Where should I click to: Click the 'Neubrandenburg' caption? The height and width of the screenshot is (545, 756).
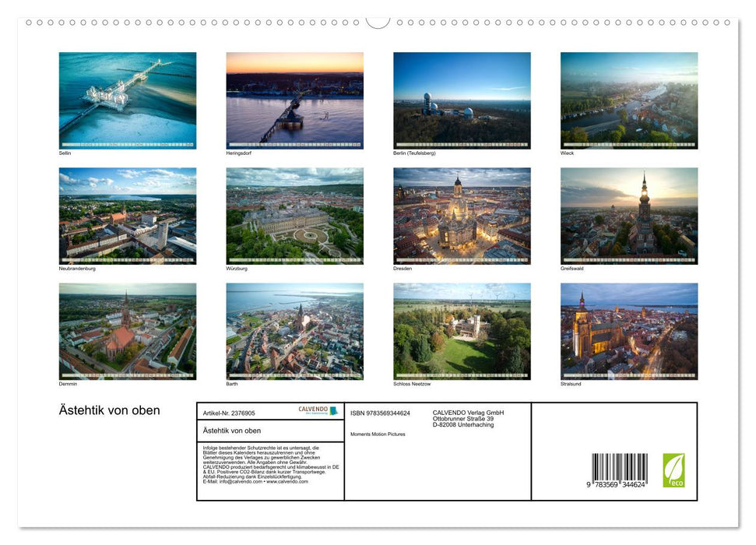click(x=77, y=269)
